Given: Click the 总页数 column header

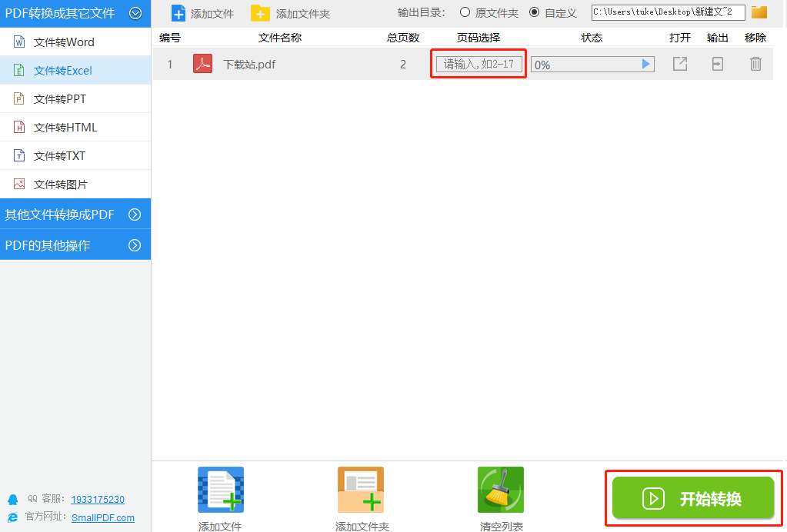Looking at the screenshot, I should 403,38.
